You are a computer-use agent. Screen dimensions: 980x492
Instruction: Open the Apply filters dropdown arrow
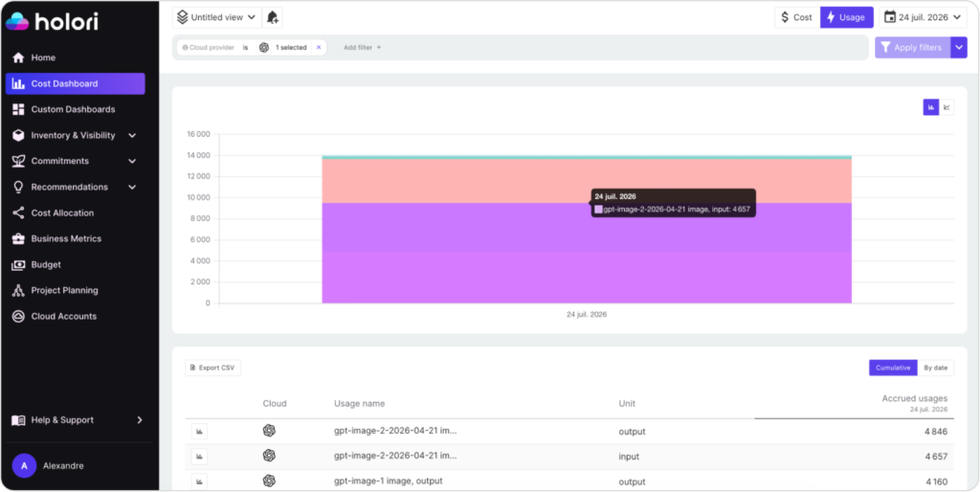959,48
